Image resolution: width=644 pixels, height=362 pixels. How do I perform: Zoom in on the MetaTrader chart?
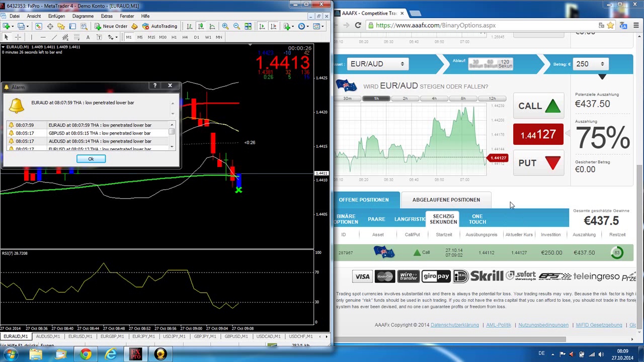tap(225, 26)
